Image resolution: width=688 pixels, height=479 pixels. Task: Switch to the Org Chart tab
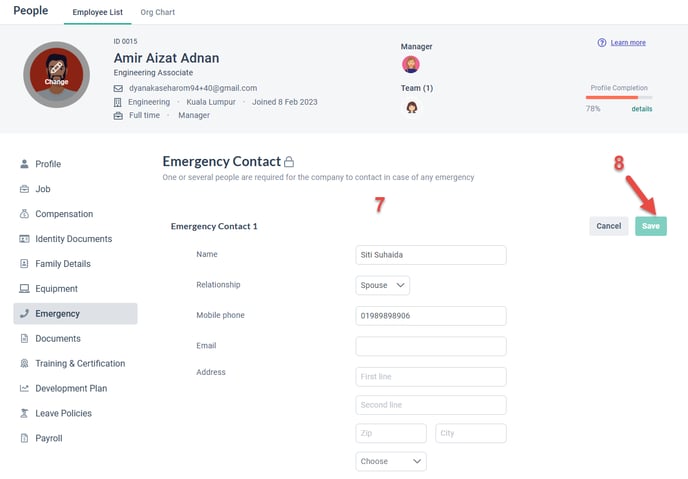(x=158, y=12)
